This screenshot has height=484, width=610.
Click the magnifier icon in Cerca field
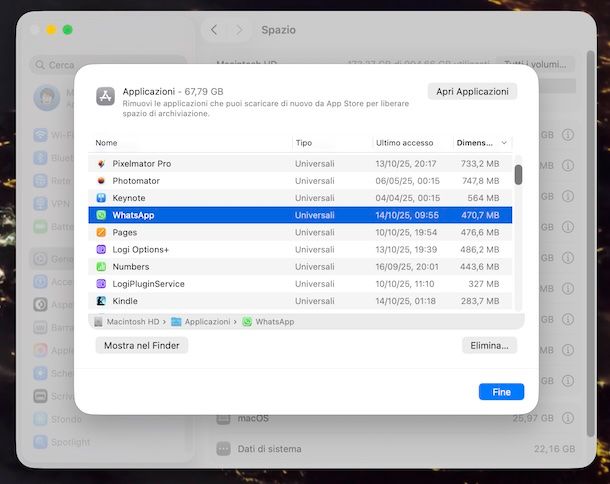pyautogui.click(x=40, y=65)
